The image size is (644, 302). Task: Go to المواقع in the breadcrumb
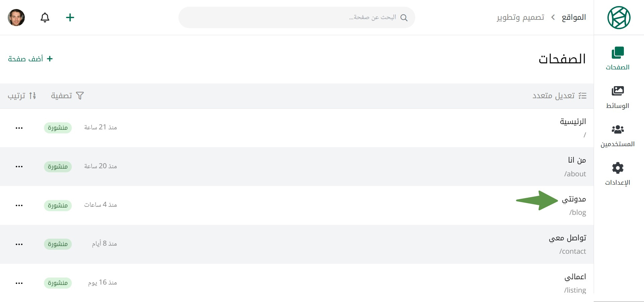click(574, 17)
